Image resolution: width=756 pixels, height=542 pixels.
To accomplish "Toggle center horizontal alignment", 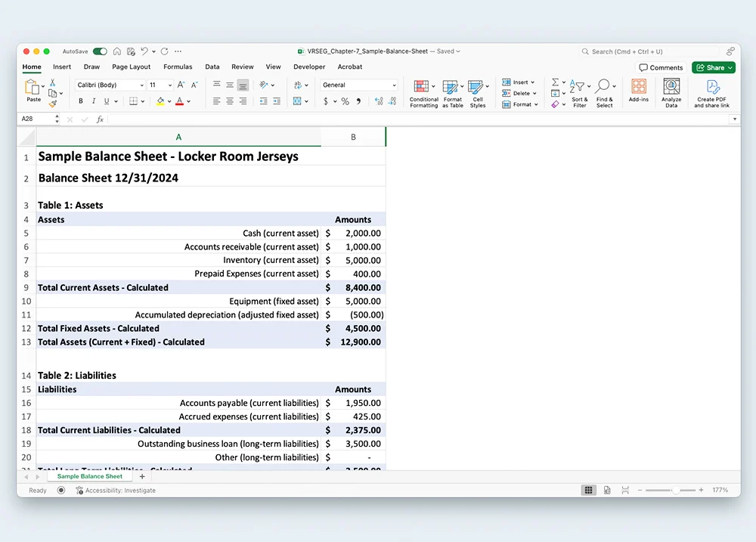I will point(230,101).
